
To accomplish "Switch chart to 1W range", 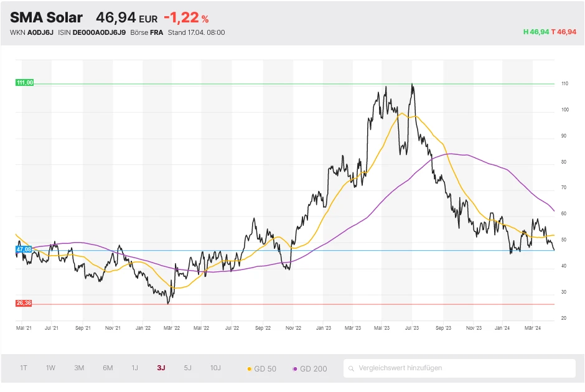I will click(x=50, y=368).
